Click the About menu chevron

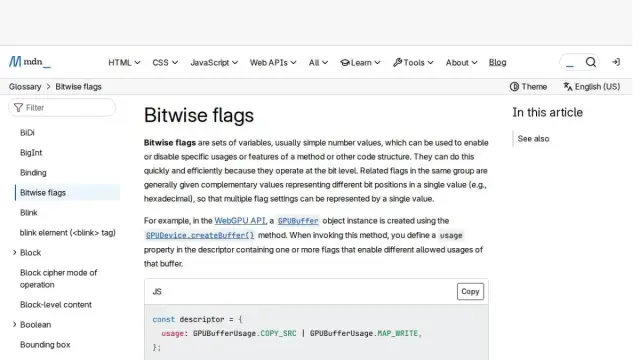coord(474,62)
